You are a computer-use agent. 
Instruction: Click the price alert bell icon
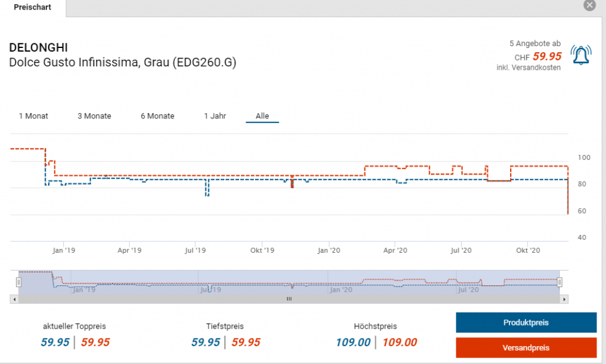[x=581, y=55]
